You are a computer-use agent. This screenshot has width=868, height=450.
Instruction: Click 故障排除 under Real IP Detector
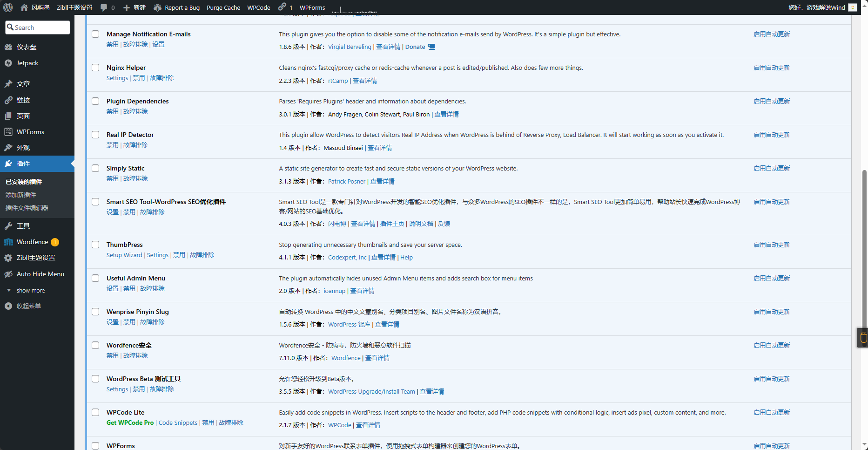point(135,145)
